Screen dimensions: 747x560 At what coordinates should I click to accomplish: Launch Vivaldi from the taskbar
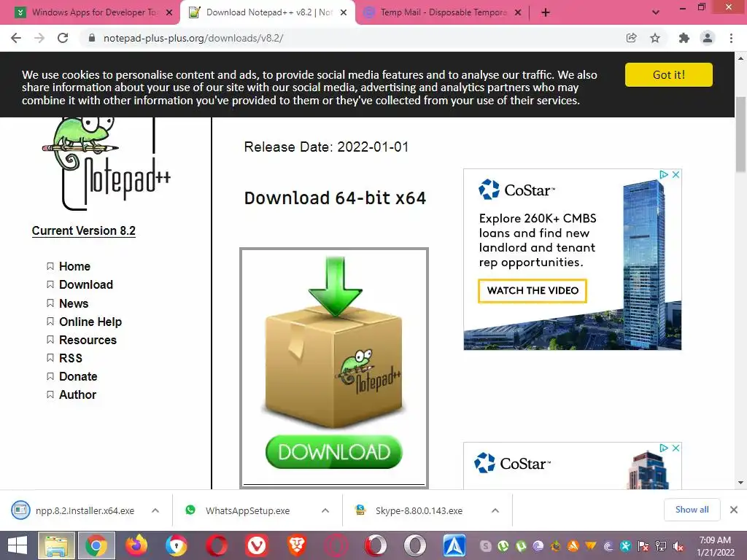point(257,545)
